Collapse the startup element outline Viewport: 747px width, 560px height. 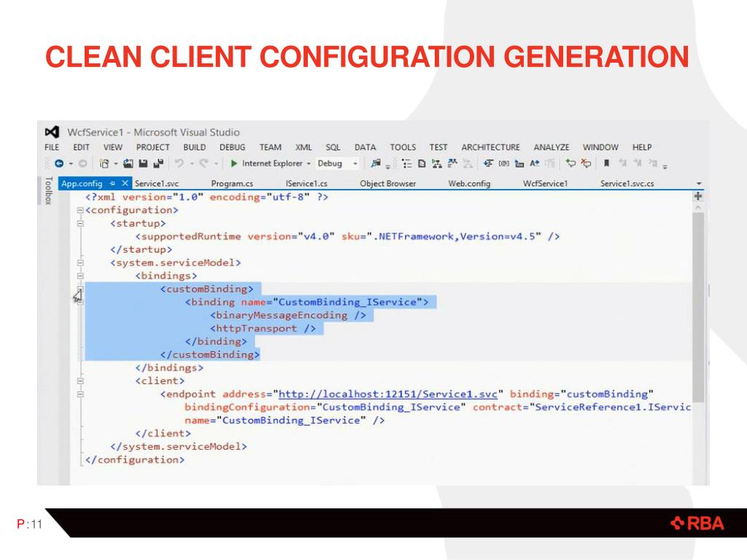[x=80, y=223]
